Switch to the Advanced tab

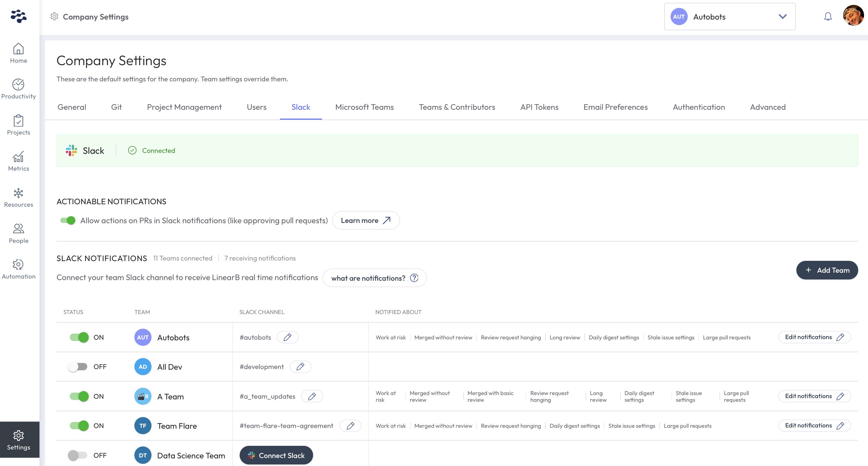click(768, 107)
